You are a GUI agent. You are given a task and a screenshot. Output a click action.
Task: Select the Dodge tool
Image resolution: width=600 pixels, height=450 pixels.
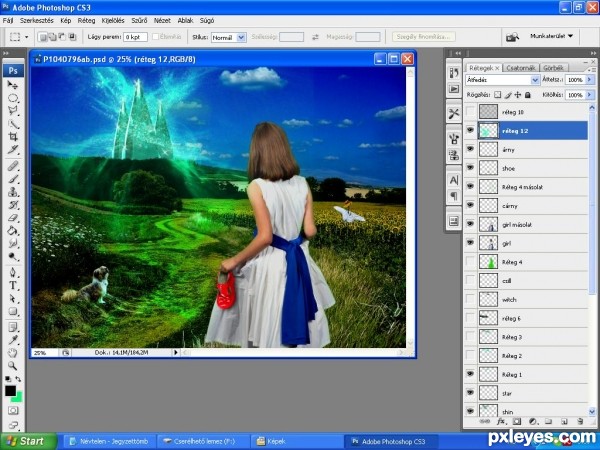(x=13, y=257)
